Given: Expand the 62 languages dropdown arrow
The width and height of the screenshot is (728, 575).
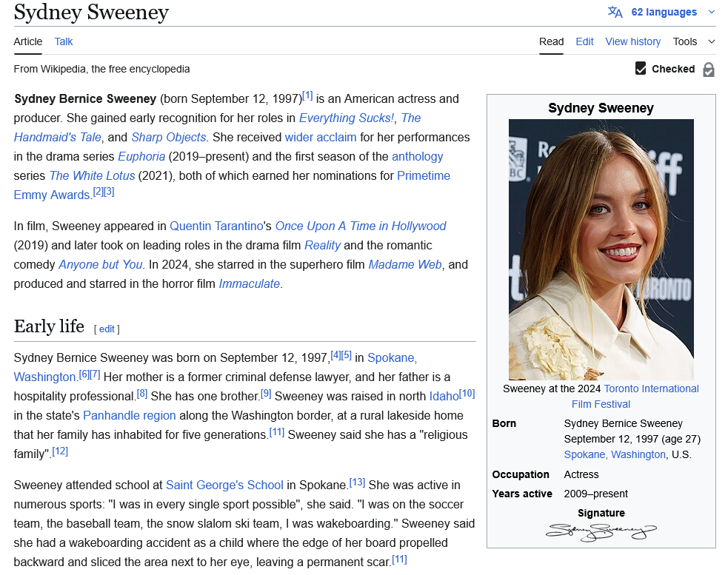Looking at the screenshot, I should (x=711, y=12).
